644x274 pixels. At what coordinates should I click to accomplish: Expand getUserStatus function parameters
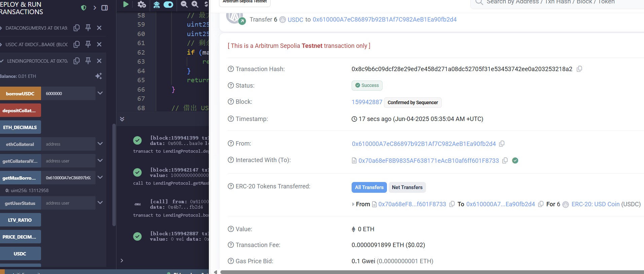click(100, 203)
